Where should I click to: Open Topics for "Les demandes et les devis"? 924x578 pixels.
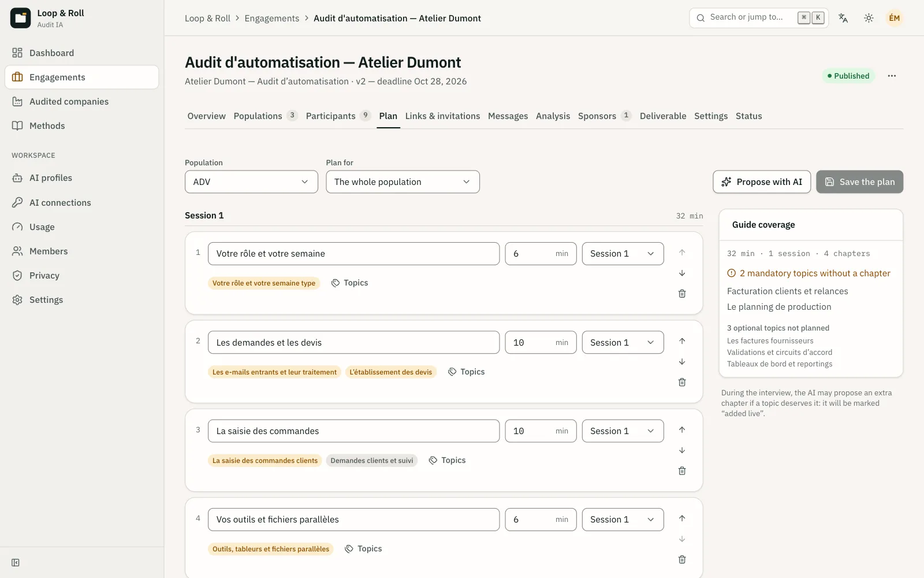(466, 372)
